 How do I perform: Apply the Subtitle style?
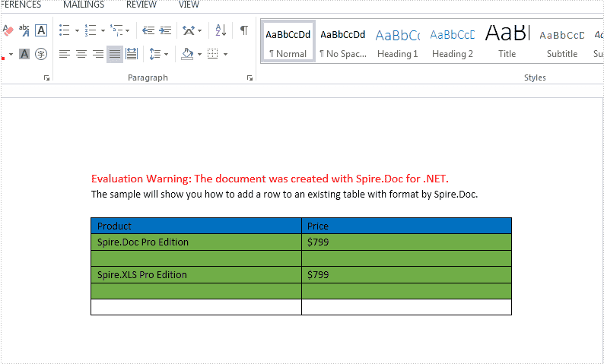coord(562,42)
